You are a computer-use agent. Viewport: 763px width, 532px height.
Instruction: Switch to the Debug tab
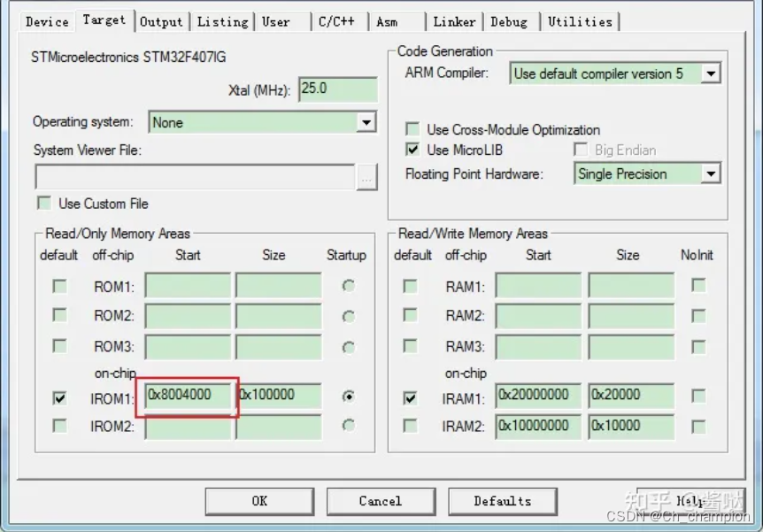coord(510,21)
